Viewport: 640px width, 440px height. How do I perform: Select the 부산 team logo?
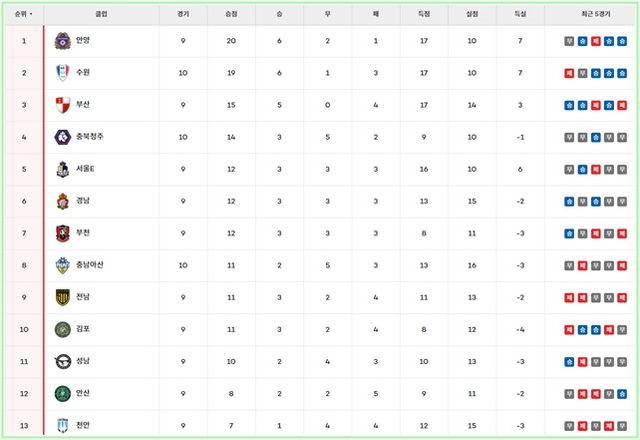[x=63, y=105]
